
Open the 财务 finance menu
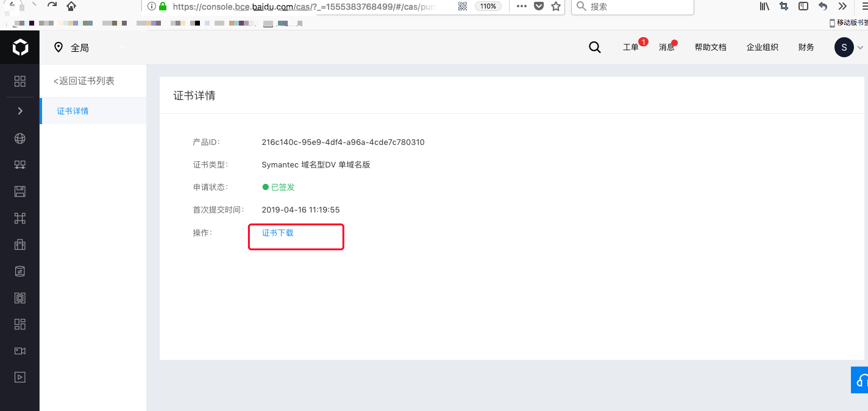point(806,47)
